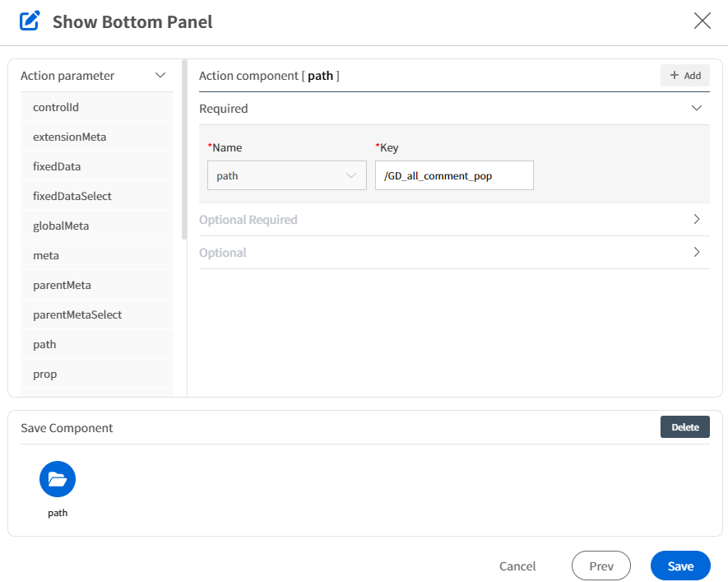Click the edit pencil icon beside title
The width and height of the screenshot is (728, 582).
tap(30, 21)
